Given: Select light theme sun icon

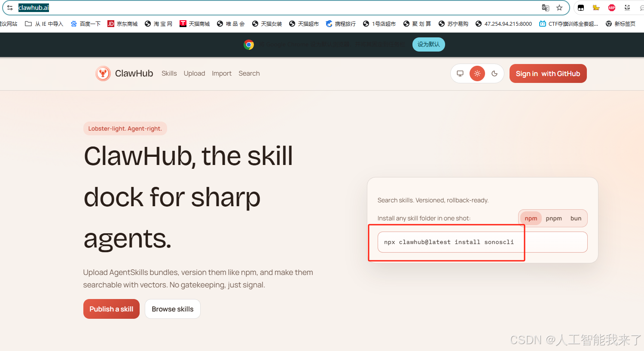Looking at the screenshot, I should pos(477,73).
